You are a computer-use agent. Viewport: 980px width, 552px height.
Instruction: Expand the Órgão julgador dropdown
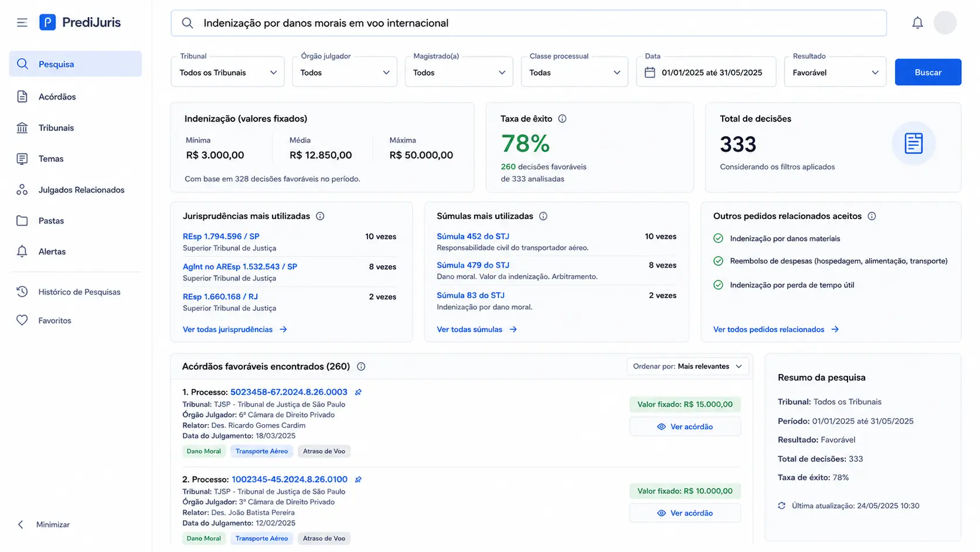pyautogui.click(x=345, y=72)
